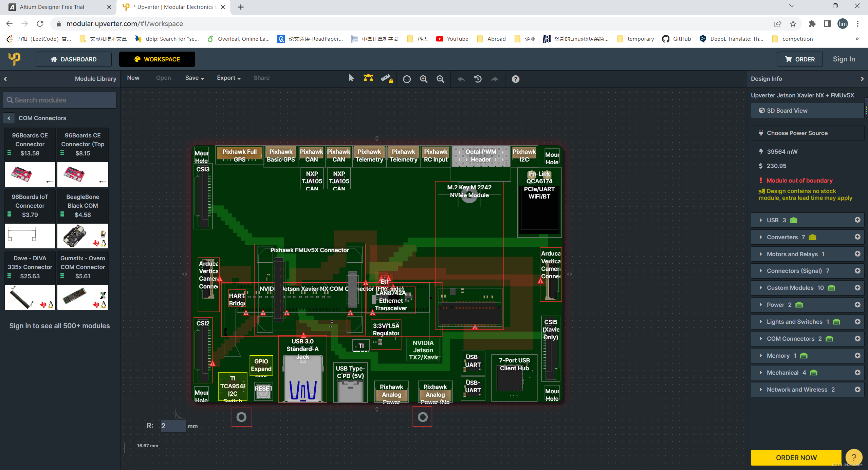Add a Power module plus icon

click(x=857, y=304)
